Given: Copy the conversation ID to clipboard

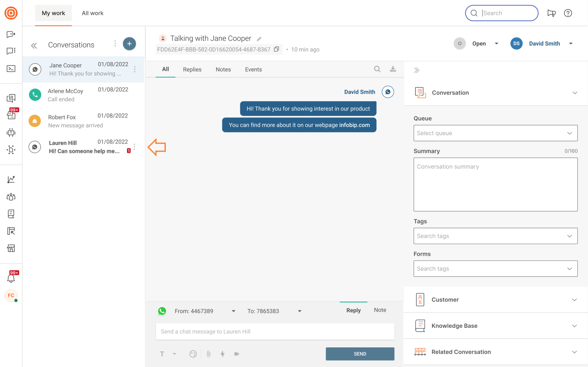Looking at the screenshot, I should (276, 49).
